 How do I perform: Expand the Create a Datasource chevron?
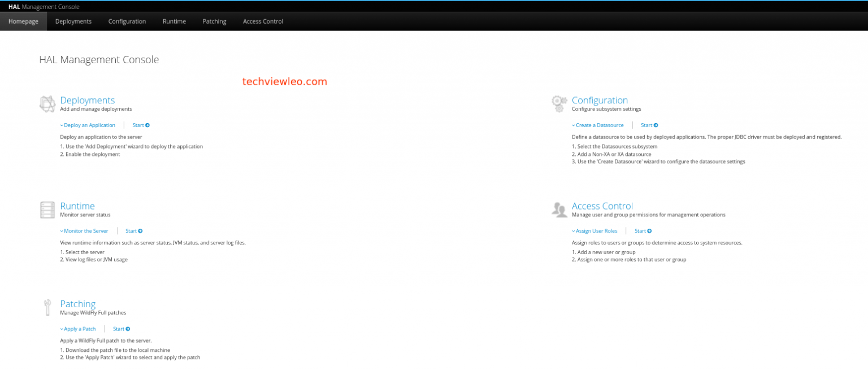coord(574,125)
